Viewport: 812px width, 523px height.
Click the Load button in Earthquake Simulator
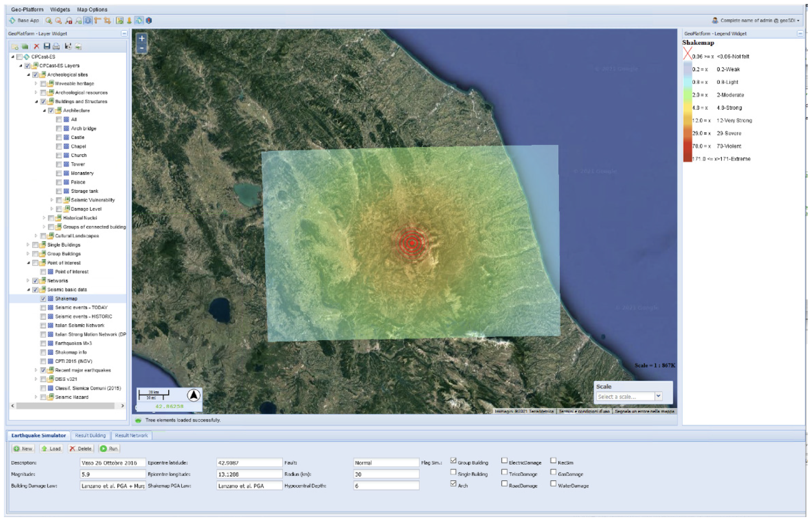pos(51,449)
